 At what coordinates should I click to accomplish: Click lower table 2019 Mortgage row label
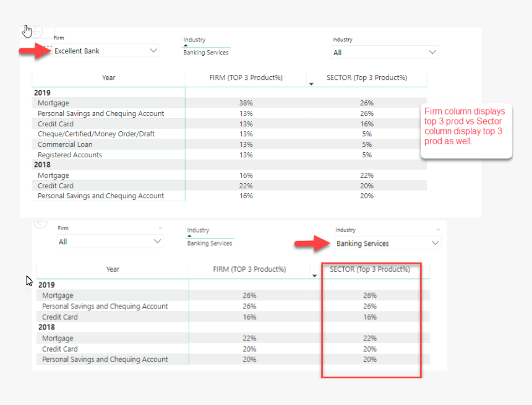tap(58, 295)
